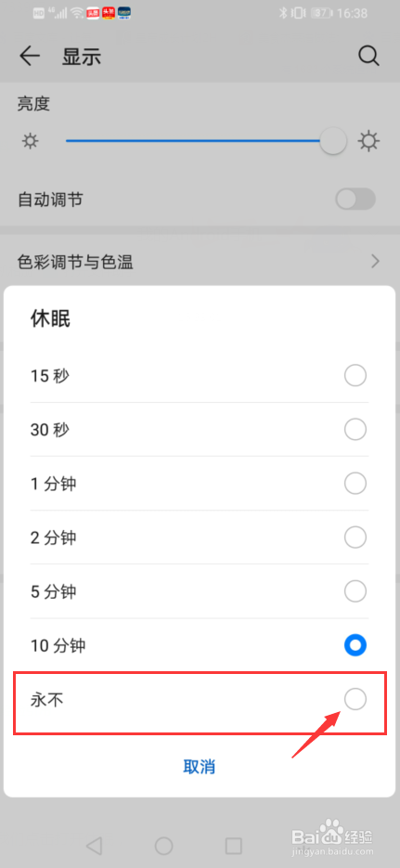Tap the low brightness sun icon
This screenshot has width=400, height=868.
[30, 141]
